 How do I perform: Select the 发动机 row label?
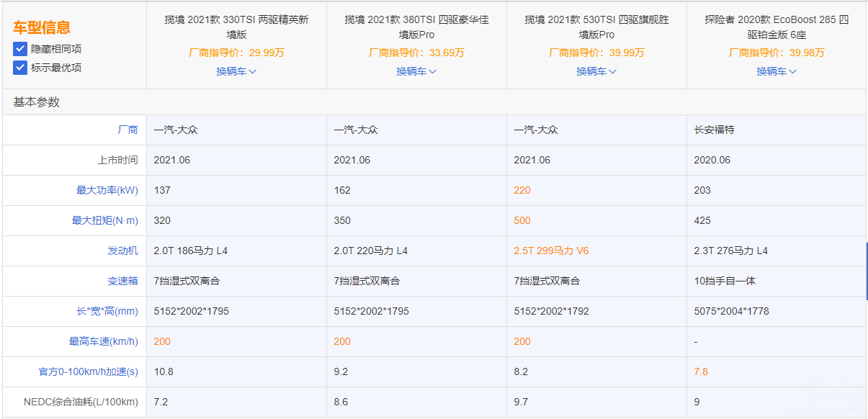click(122, 251)
